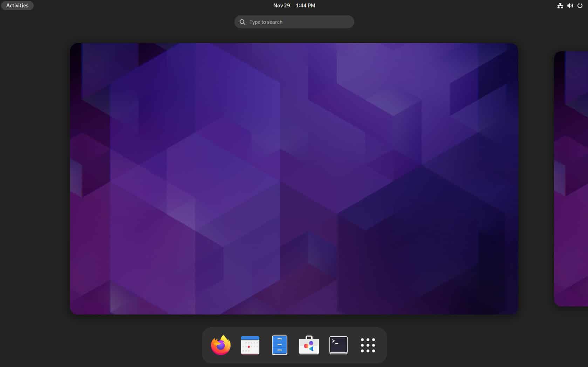Image resolution: width=588 pixels, height=367 pixels.
Task: Click the Activities menu in the corner
Action: [17, 5]
